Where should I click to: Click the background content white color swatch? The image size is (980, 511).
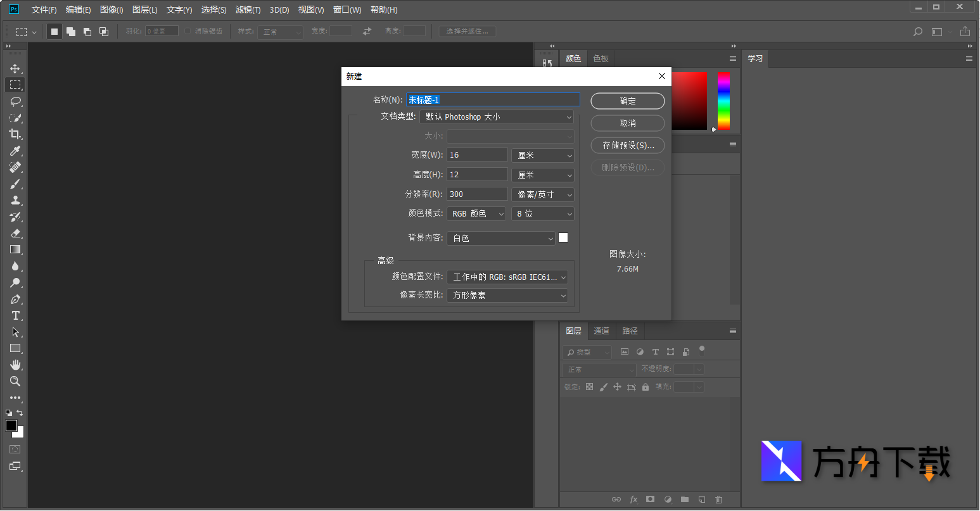point(563,237)
